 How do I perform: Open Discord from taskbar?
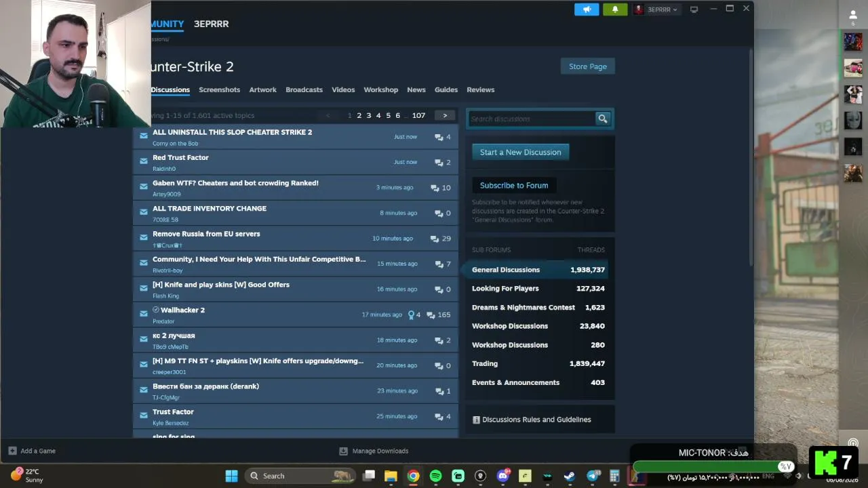[x=502, y=476]
